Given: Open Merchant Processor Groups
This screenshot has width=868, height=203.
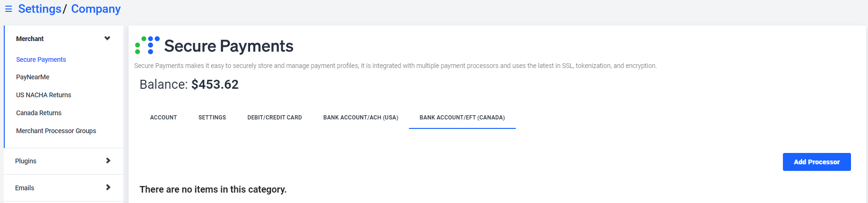Looking at the screenshot, I should click(x=56, y=131).
